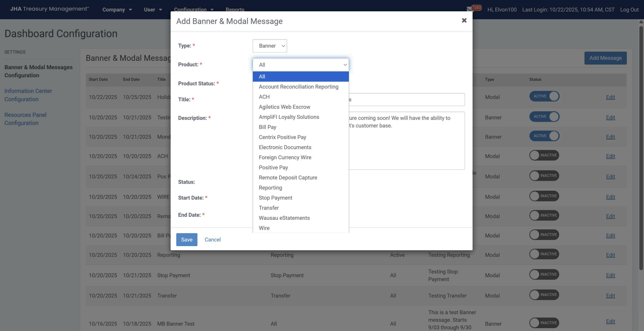This screenshot has width=644, height=331.
Task: Choose Remote Deposit Capture option
Action: point(288,177)
